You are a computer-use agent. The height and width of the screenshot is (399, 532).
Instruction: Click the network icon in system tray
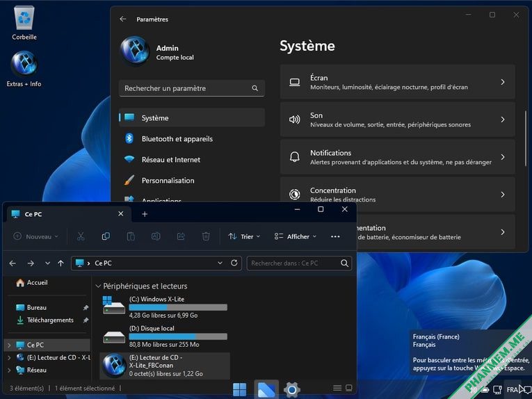(x=497, y=389)
